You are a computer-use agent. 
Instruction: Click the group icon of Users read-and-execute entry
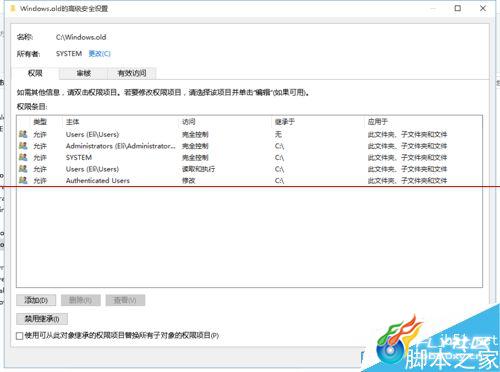coord(23,169)
